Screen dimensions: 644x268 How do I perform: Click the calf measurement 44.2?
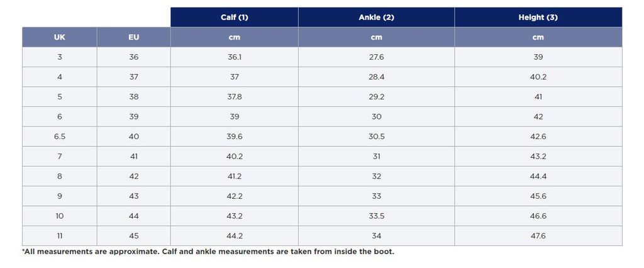coord(235,236)
